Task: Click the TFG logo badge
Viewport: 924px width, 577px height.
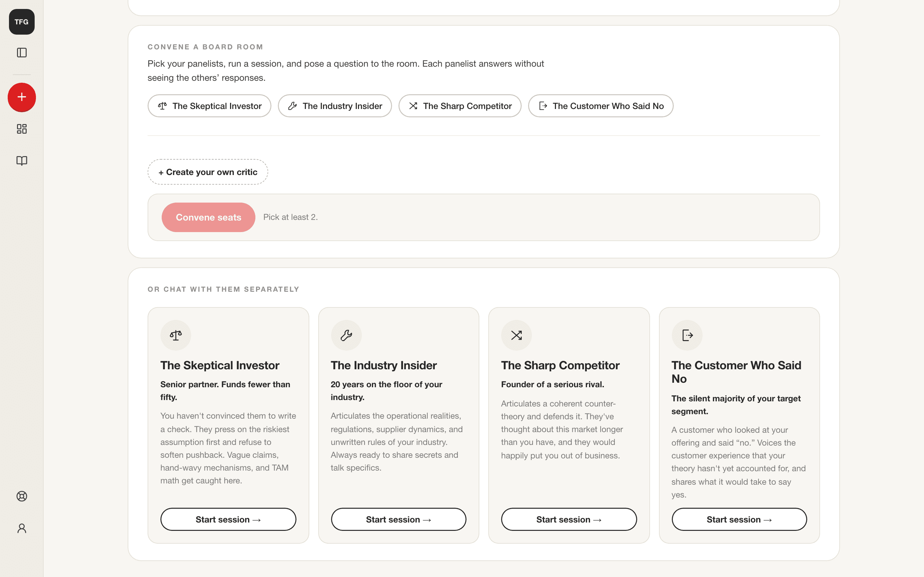Action: click(22, 22)
